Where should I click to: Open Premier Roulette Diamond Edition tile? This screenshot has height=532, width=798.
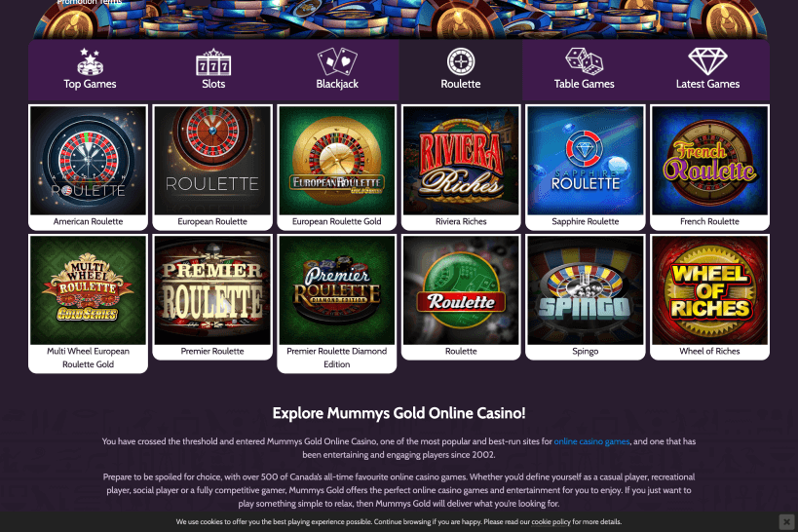pyautogui.click(x=337, y=290)
